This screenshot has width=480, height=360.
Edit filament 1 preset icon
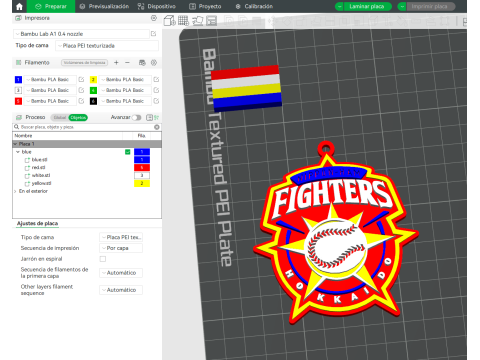[x=81, y=79]
